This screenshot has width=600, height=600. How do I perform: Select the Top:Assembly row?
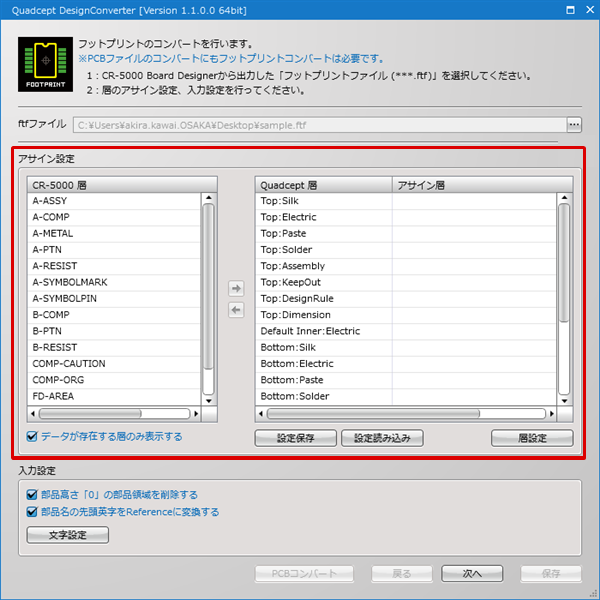coord(406,266)
